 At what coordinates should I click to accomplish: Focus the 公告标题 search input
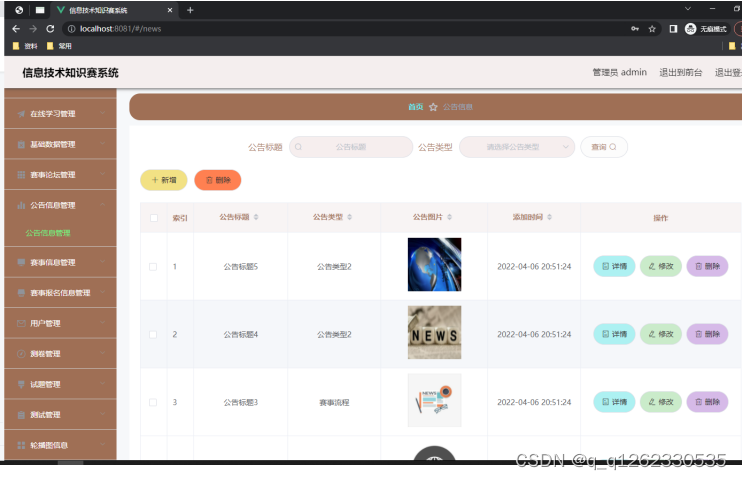pyautogui.click(x=351, y=147)
